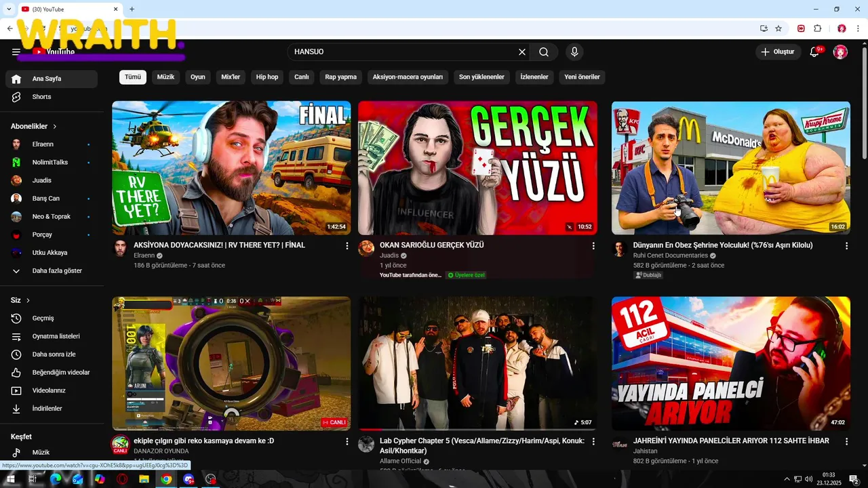This screenshot has height=488, width=868.
Task: Open Beğendiğim videolar in sidebar
Action: pos(52,373)
